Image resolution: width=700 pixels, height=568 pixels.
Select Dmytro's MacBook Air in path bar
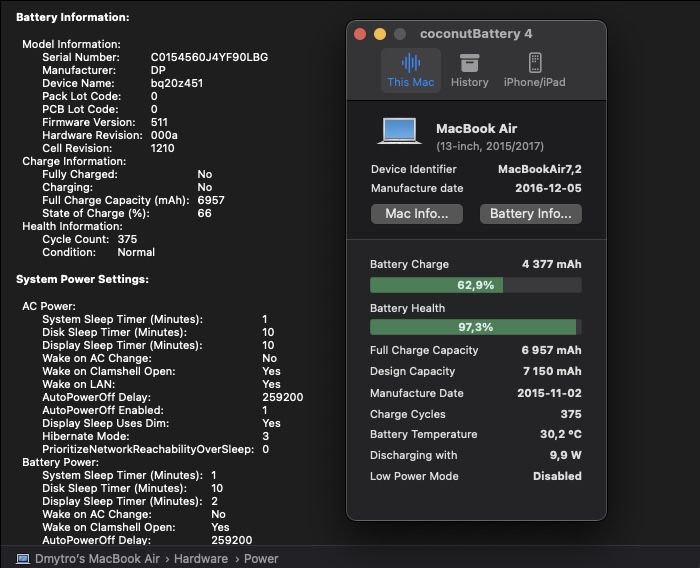pos(97,559)
